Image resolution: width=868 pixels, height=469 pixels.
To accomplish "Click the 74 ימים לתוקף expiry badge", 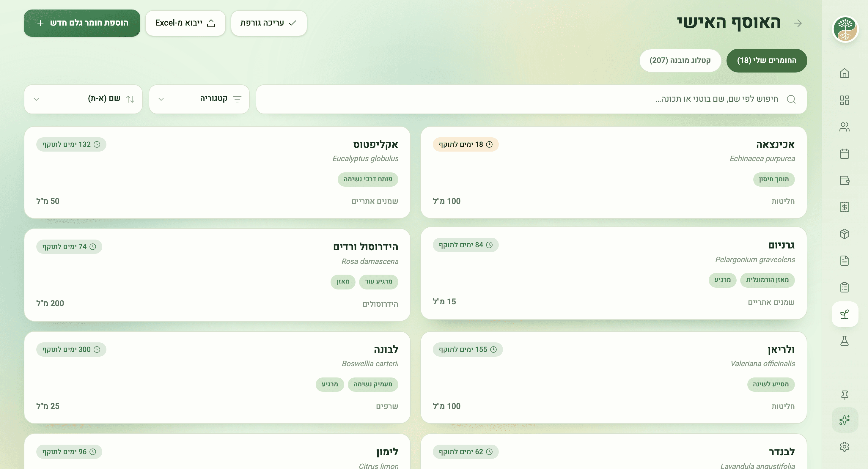I will 69,247.
